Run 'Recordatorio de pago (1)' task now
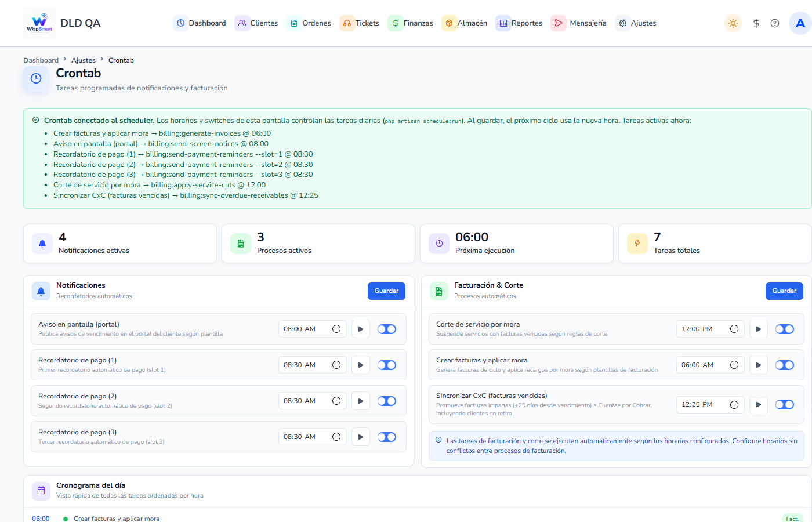Viewport: 812px width, 522px height. point(361,365)
